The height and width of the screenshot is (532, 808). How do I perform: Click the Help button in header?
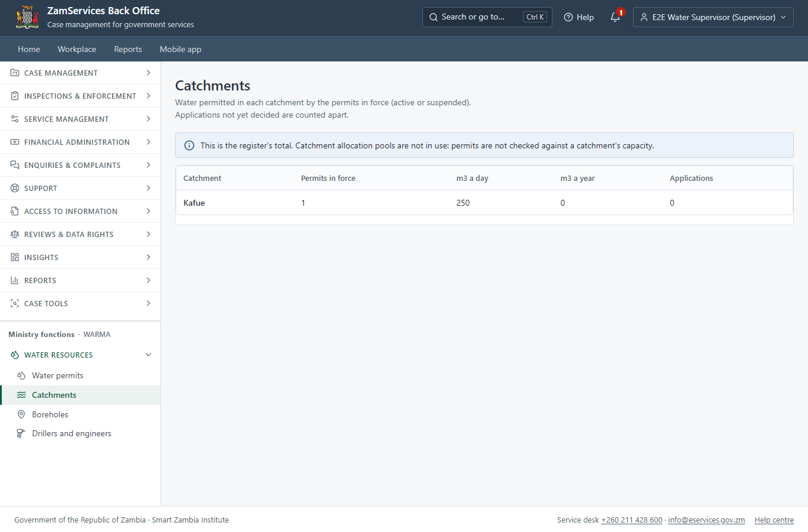(x=579, y=17)
